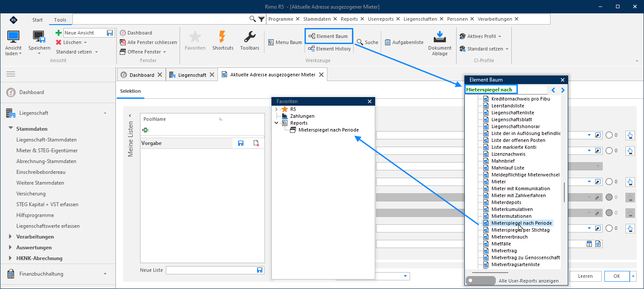644x289 pixels.
Task: Go to next Element Baum search result
Action: (563, 90)
